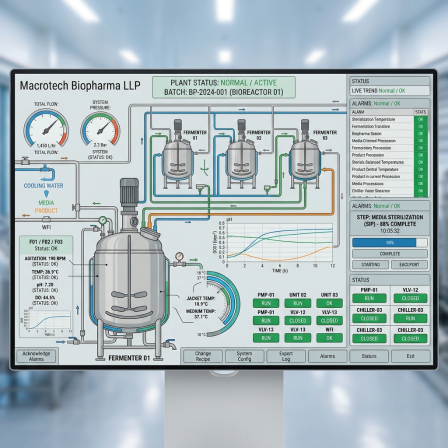Viewport: 448px width, 448px height.
Task: Click the pipe junction valve left of motor
Action: click(76, 208)
